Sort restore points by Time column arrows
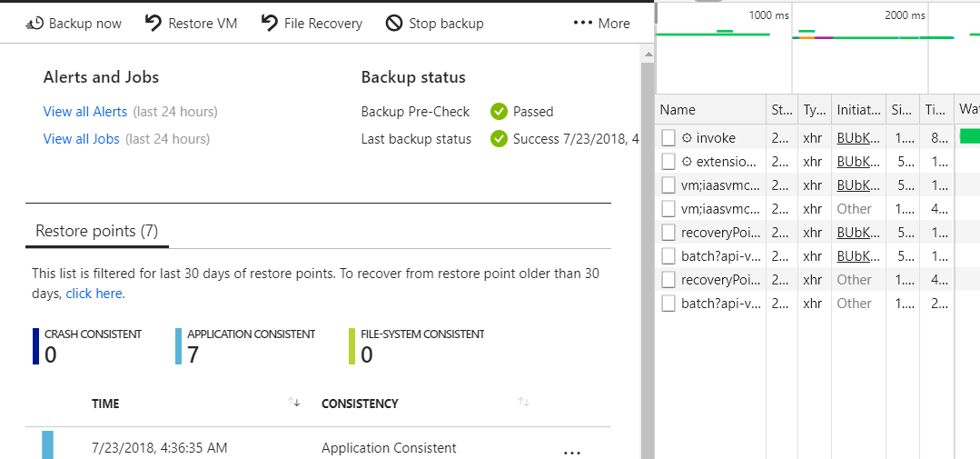The height and width of the screenshot is (459, 980). 293,403
